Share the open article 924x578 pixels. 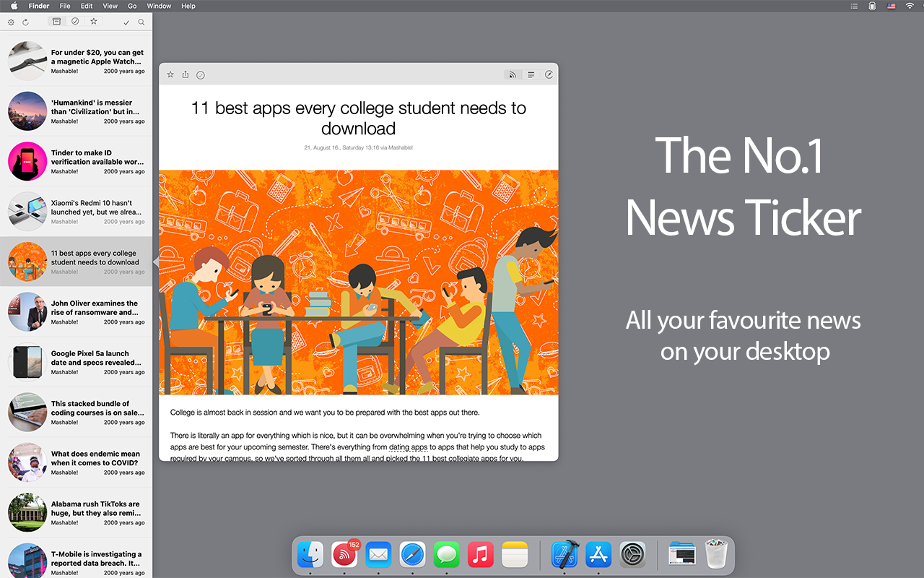[186, 74]
